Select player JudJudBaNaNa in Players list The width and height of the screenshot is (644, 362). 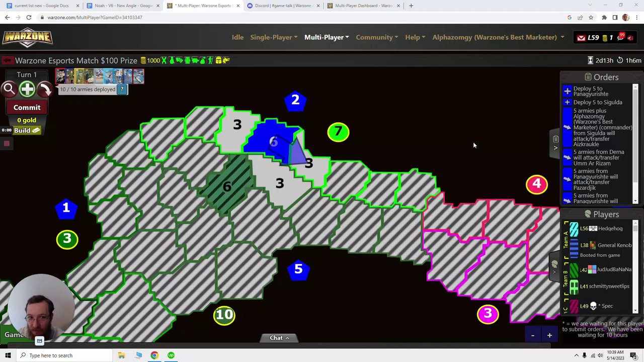click(601, 269)
